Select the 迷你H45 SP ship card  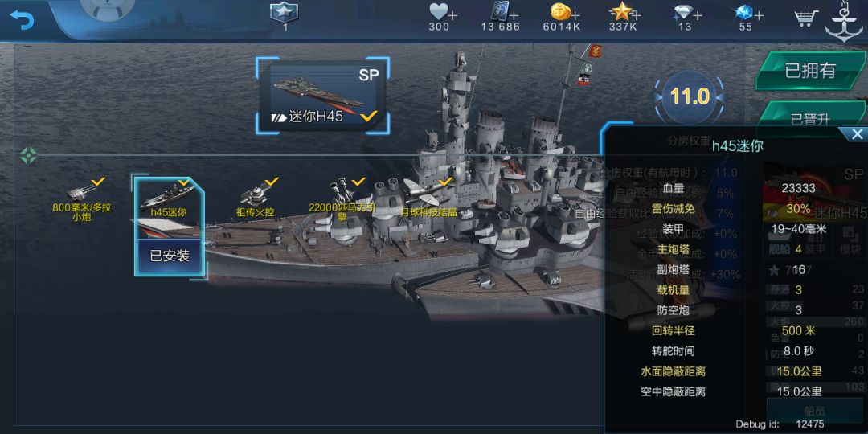pos(323,96)
